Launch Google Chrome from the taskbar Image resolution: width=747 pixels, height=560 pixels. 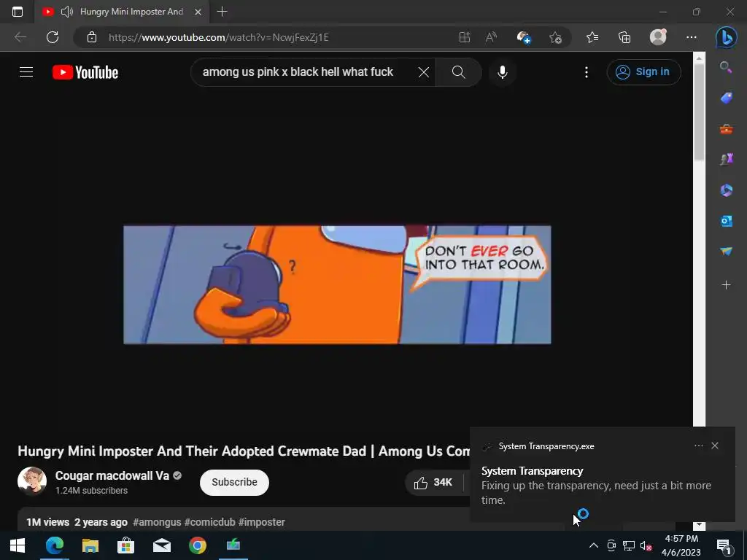pos(198,545)
